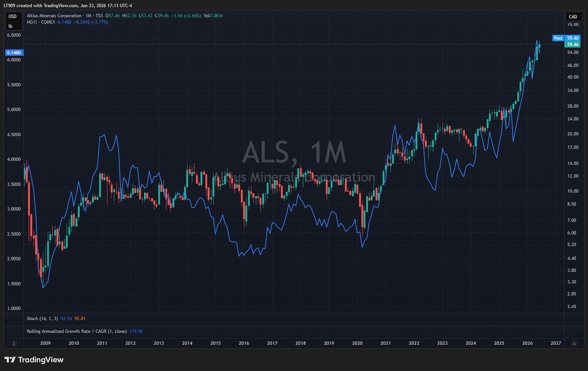Image resolution: width=588 pixels, height=371 pixels.
Task: Click the low value L53.43
Action: [145, 16]
